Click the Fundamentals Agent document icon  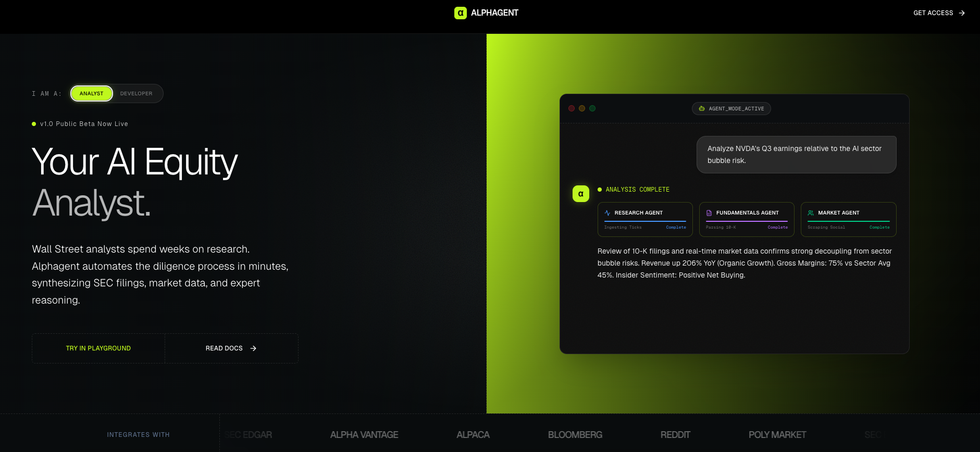click(709, 213)
